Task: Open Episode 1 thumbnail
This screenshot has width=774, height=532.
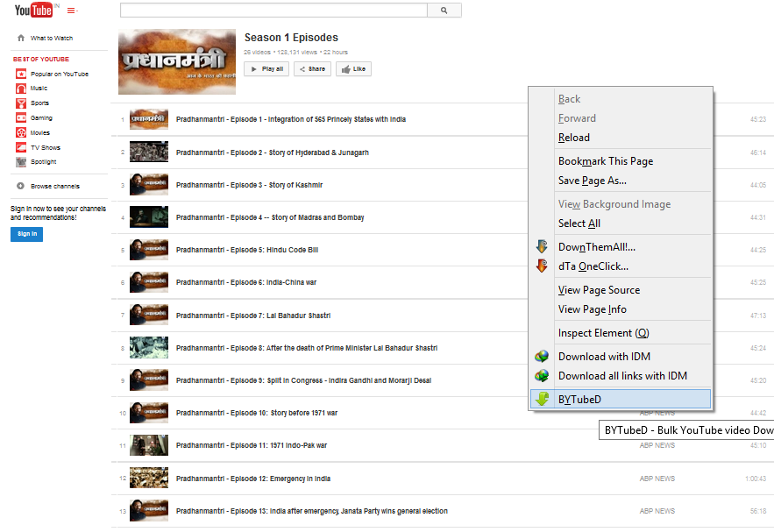Action: pos(149,119)
